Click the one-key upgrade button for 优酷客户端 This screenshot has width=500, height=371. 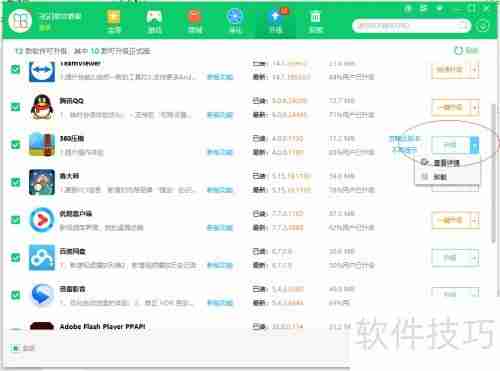click(450, 220)
